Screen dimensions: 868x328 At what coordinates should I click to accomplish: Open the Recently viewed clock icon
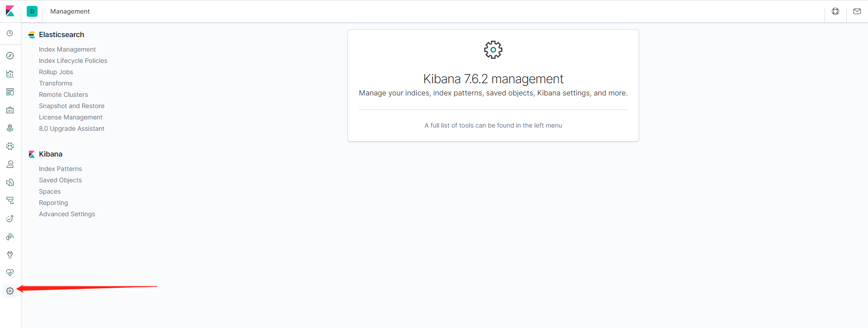10,33
